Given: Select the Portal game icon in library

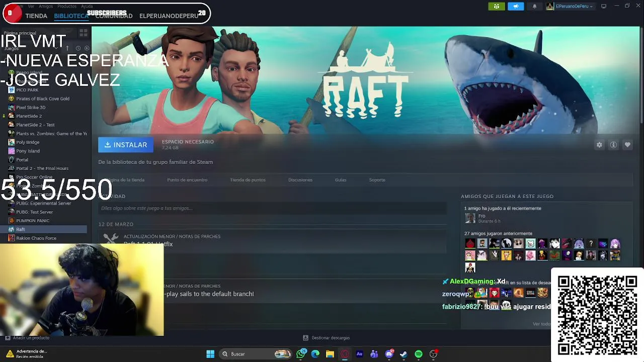Looking at the screenshot, I should (x=12, y=159).
